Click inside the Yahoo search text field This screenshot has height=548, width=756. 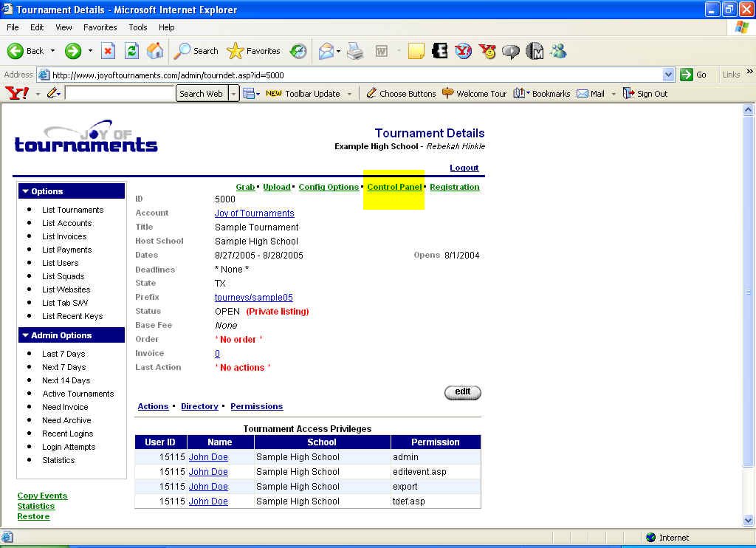[119, 94]
